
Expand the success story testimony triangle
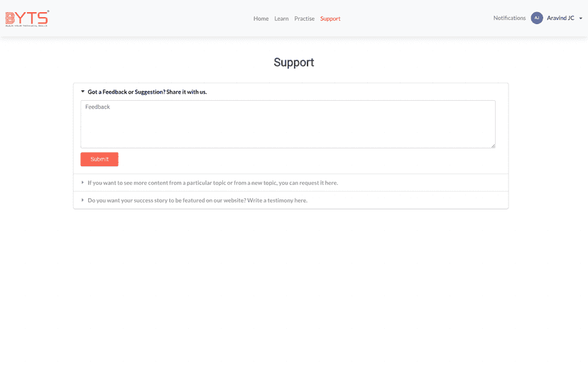pos(82,200)
